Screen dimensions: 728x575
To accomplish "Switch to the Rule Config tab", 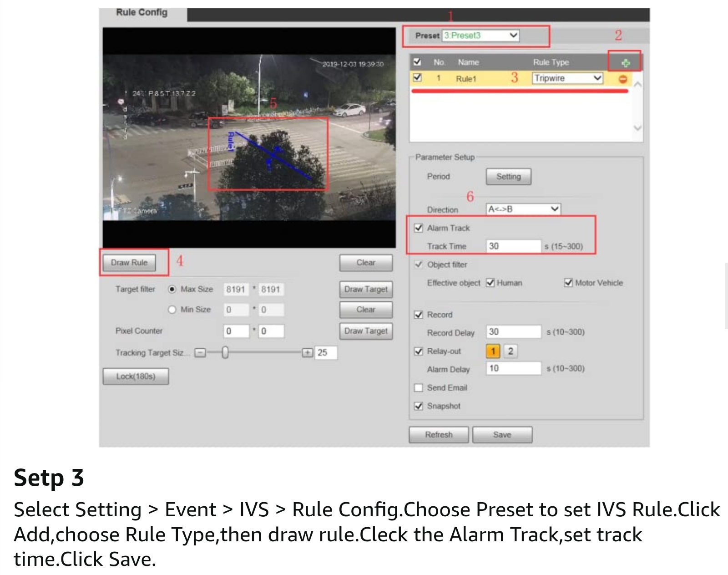I will click(x=142, y=13).
